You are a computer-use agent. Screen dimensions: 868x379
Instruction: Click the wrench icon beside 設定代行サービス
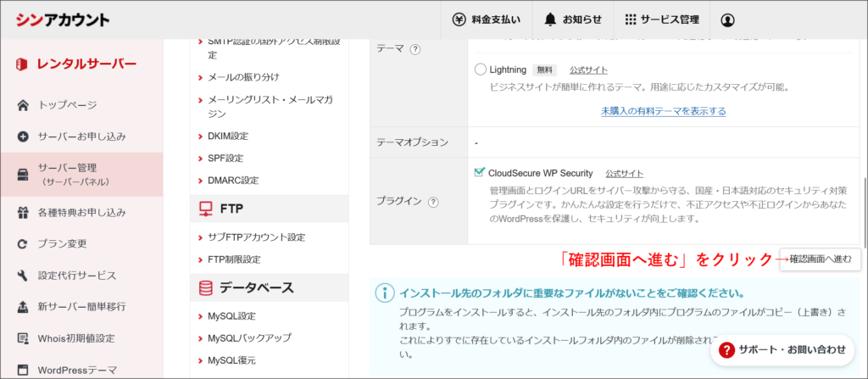(x=23, y=276)
